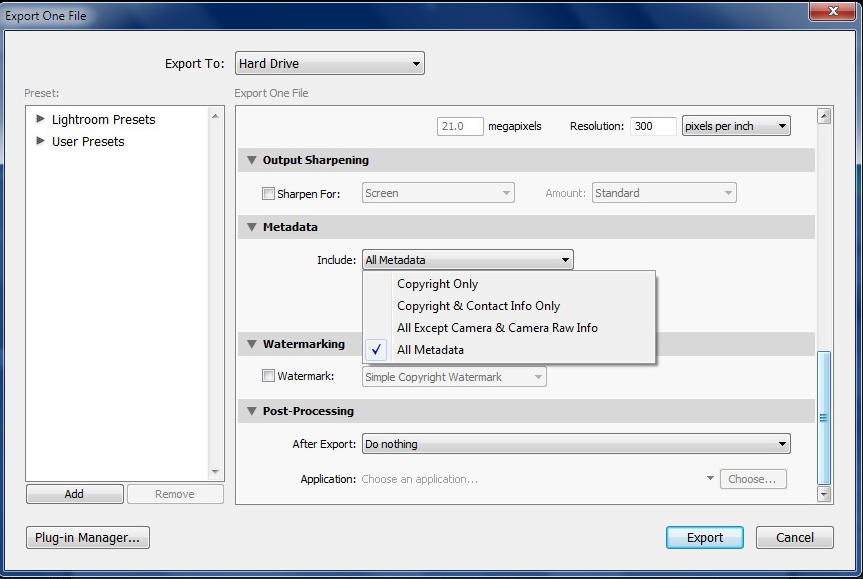Open the Plug-in Manager

point(88,537)
